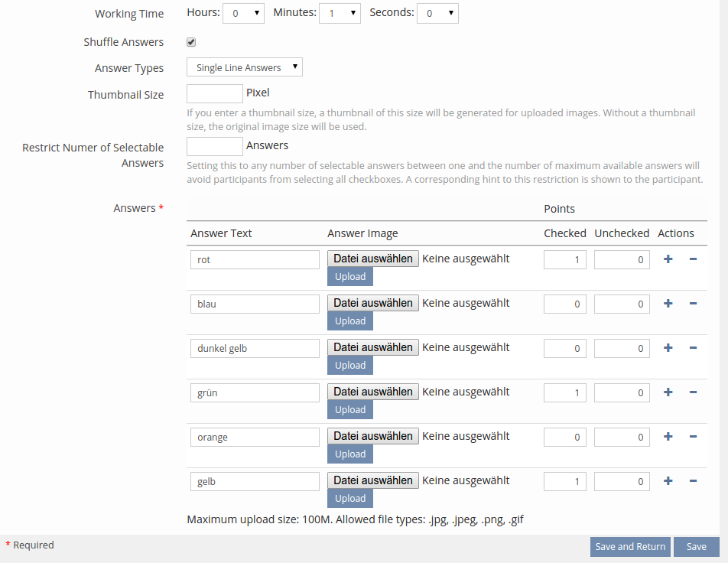Expand the Seconds dropdown

coord(437,13)
